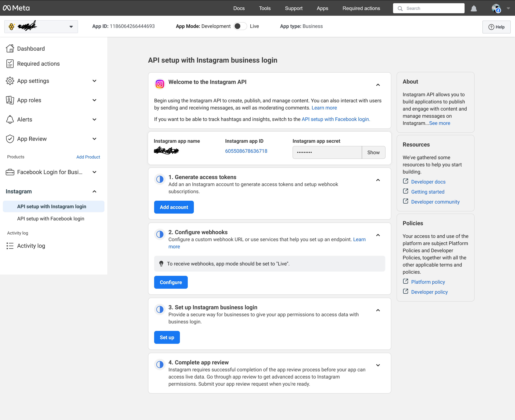Click the Meta logo in header
Screen dimensions: 515x420
coord(16,8)
